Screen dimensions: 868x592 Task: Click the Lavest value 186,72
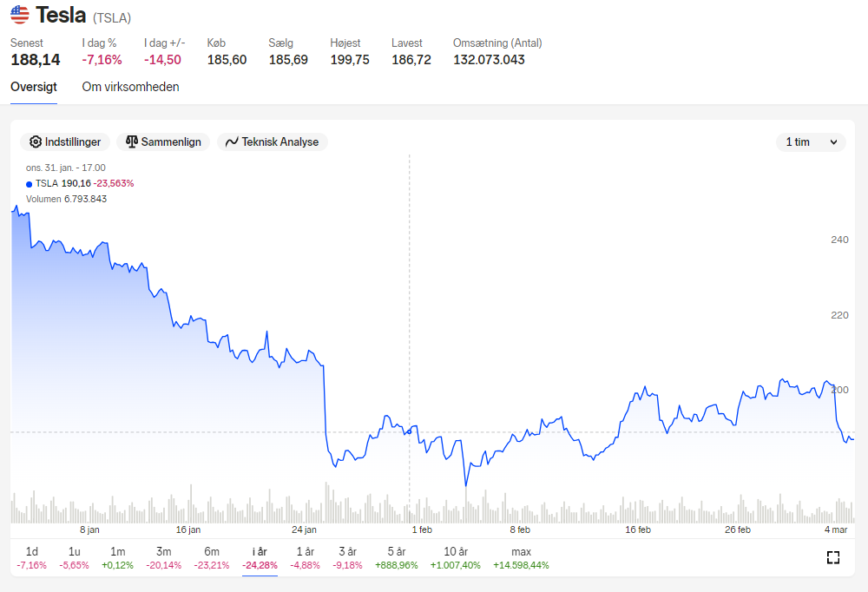point(411,60)
